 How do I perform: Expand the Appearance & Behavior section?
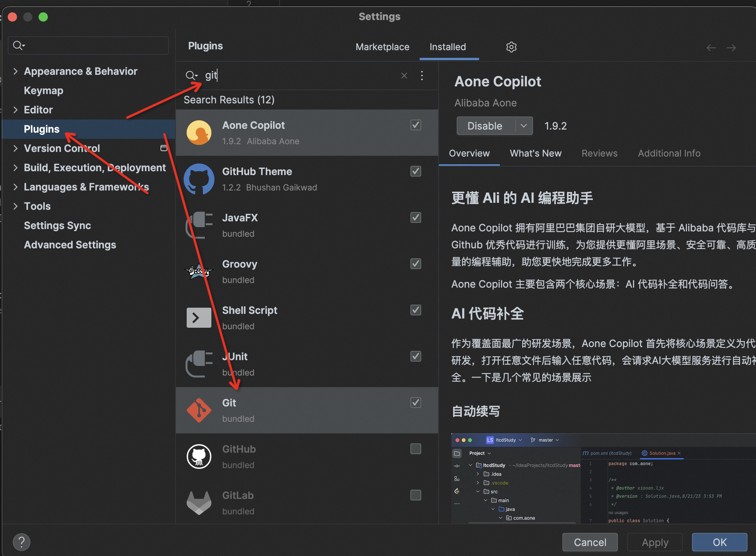[15, 71]
